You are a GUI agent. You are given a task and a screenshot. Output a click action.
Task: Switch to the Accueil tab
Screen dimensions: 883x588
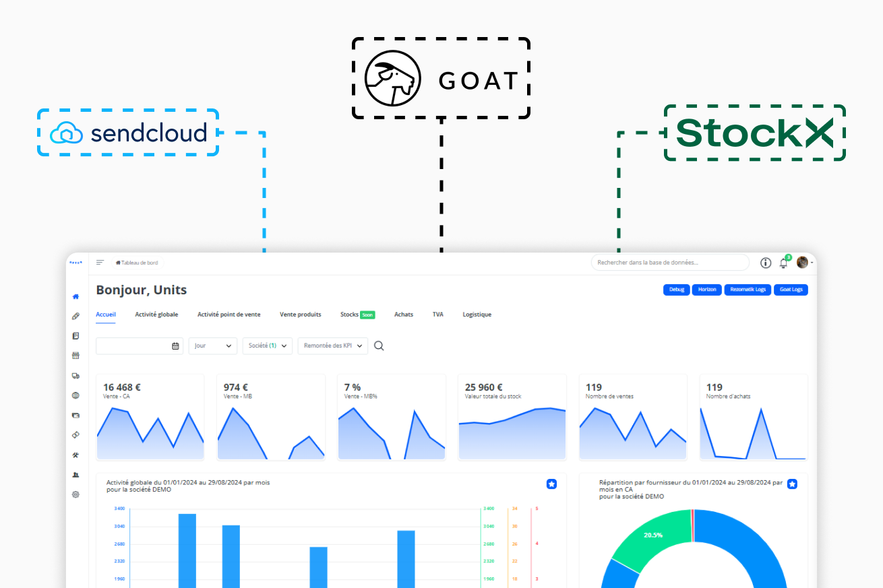coord(106,315)
